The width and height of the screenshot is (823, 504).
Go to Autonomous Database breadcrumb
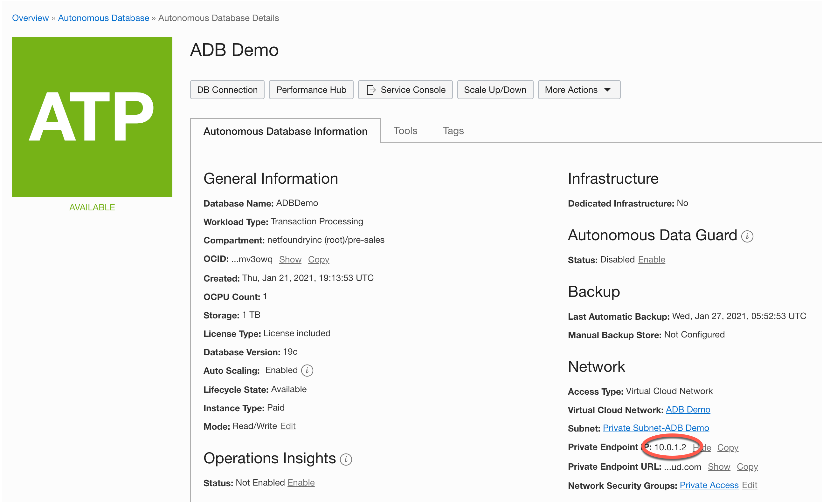(x=104, y=18)
